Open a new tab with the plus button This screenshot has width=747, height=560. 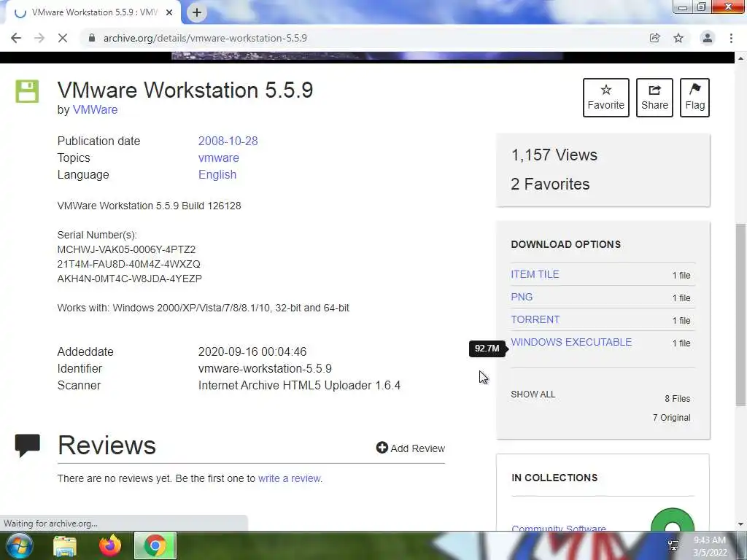tap(197, 12)
